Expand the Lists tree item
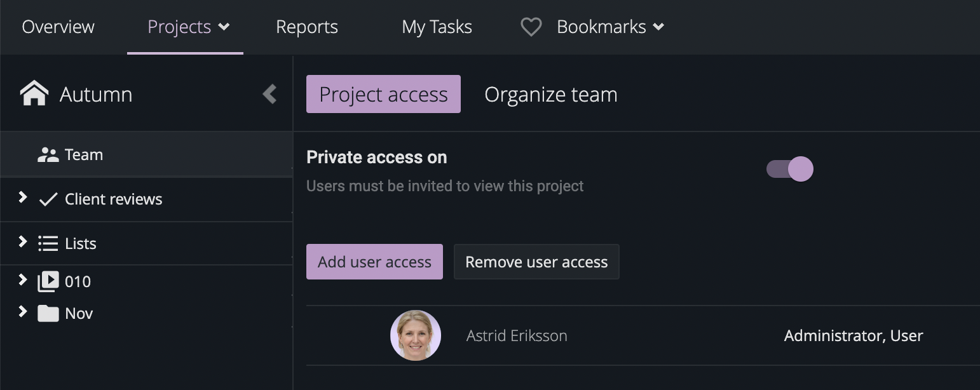 (x=23, y=242)
